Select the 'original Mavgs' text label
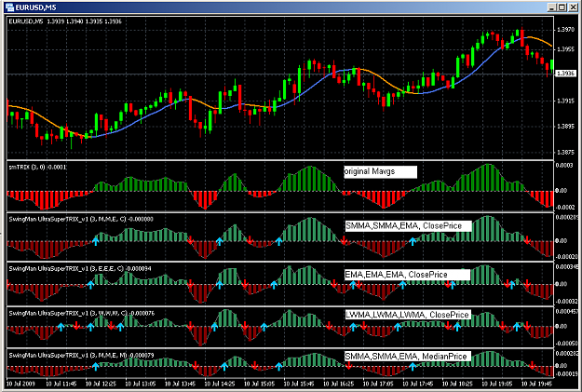 coord(381,172)
